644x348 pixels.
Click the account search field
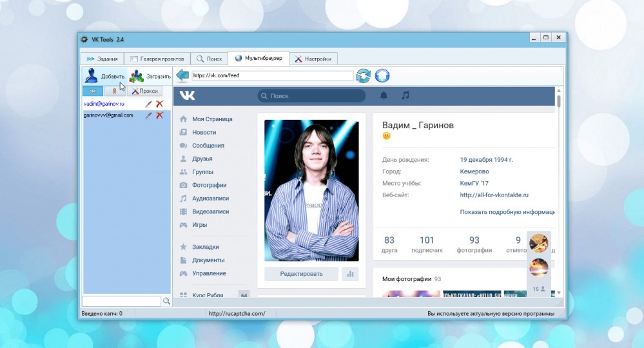(122, 301)
